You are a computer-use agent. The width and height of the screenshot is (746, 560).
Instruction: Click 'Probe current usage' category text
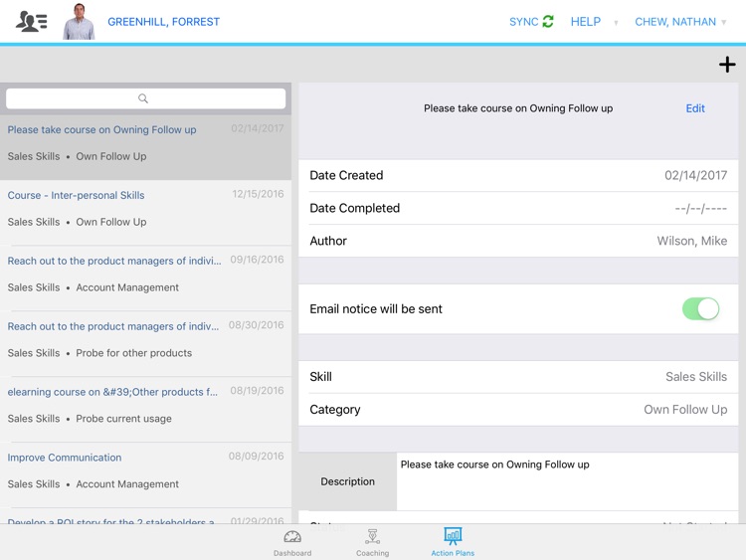coord(123,419)
